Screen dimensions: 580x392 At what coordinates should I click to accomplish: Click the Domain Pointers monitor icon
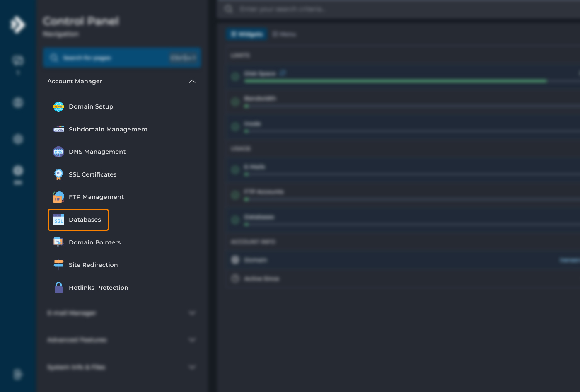point(58,242)
